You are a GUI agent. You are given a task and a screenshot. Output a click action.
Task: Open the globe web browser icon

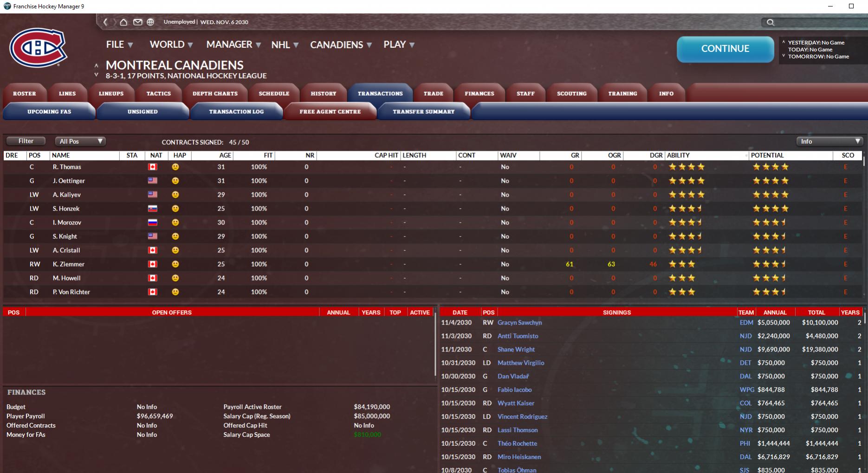[150, 22]
